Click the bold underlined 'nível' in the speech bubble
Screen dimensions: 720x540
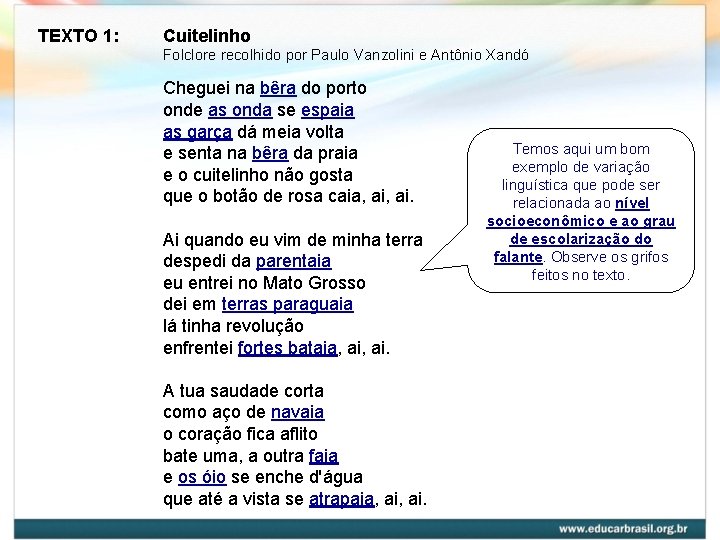632,203
